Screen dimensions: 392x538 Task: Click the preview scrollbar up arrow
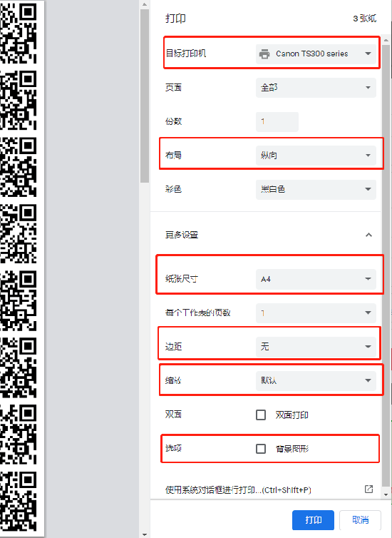pyautogui.click(x=144, y=4)
